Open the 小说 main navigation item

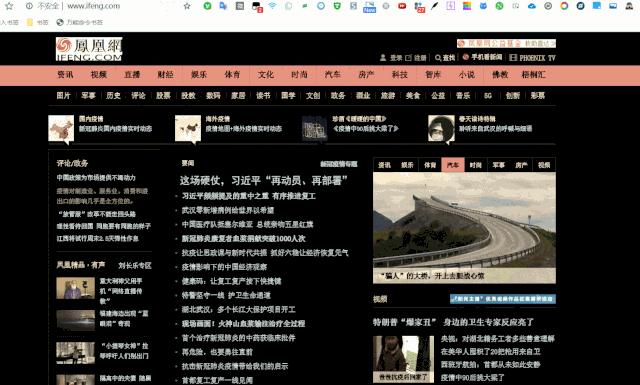[467, 75]
